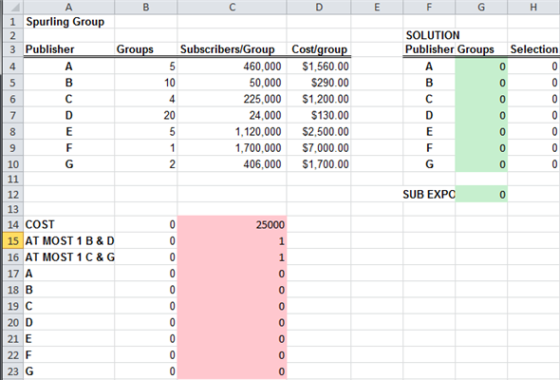Select Groups value 20 for publisher D

(146, 115)
